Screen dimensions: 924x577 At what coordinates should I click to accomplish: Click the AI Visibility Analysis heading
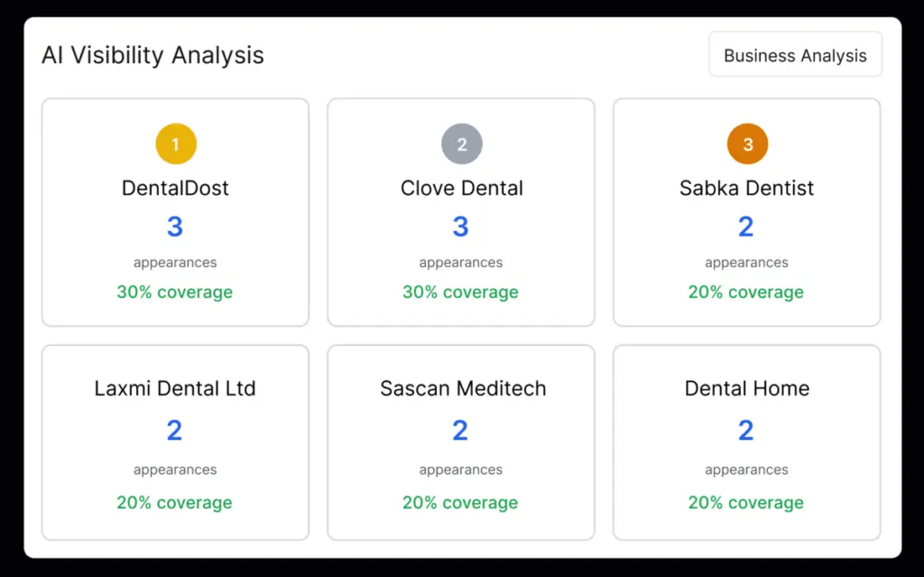coord(152,55)
